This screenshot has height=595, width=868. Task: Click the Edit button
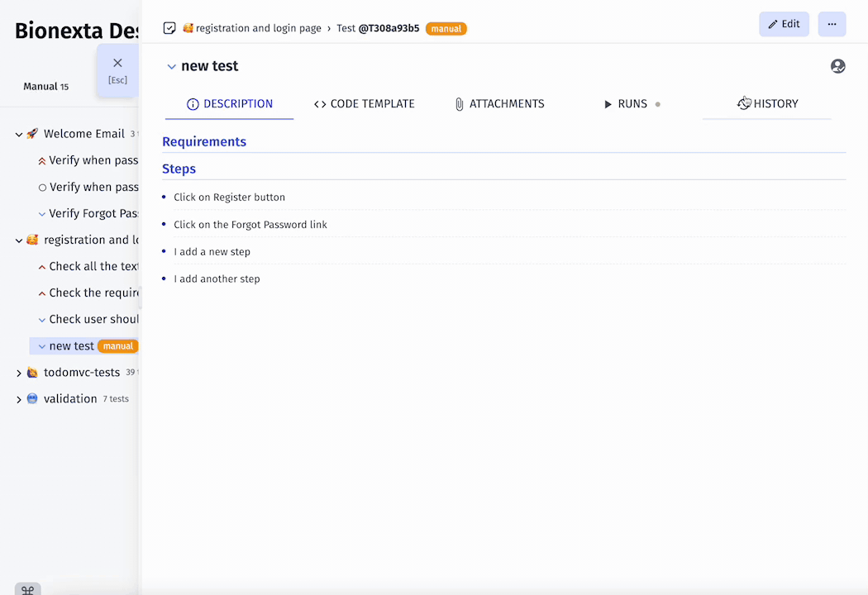tap(784, 24)
